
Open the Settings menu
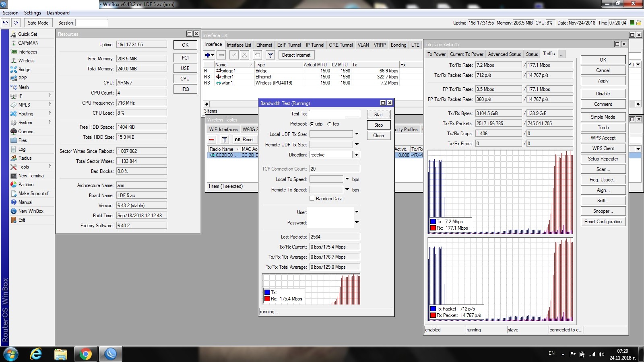[33, 13]
